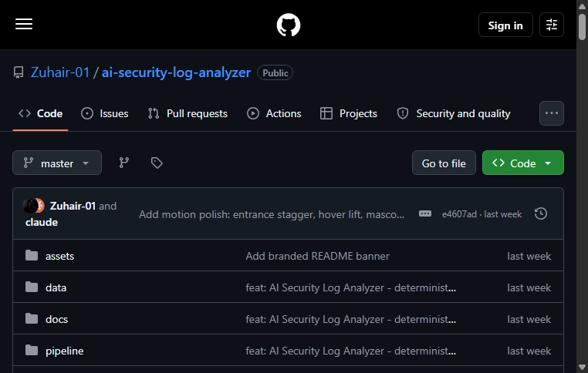Click the docs folder icon

click(x=32, y=319)
